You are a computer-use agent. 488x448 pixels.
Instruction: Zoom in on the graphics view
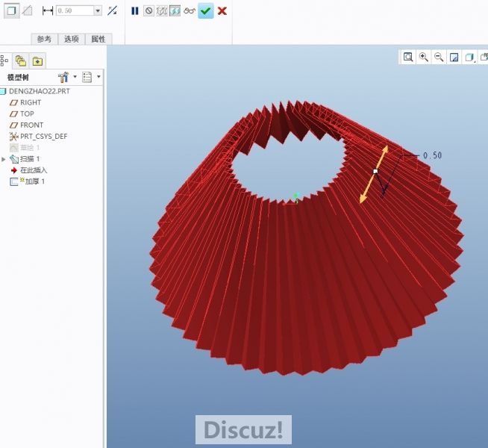coord(424,57)
